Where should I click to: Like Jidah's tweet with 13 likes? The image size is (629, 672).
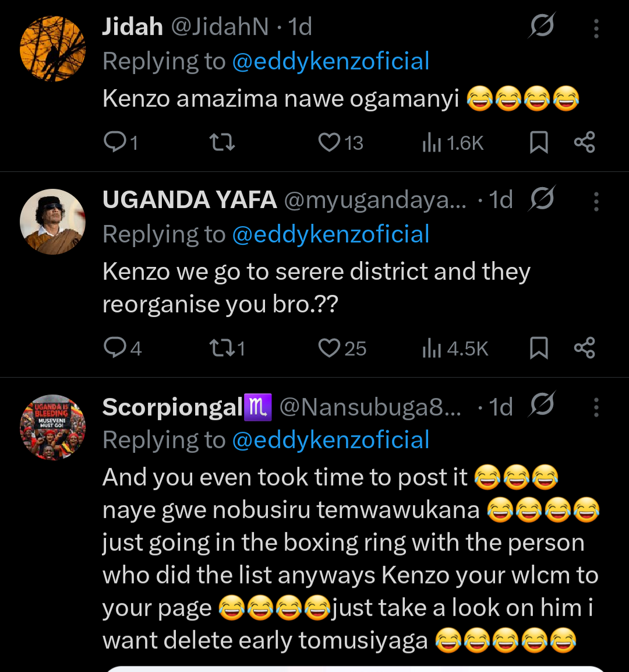[330, 142]
